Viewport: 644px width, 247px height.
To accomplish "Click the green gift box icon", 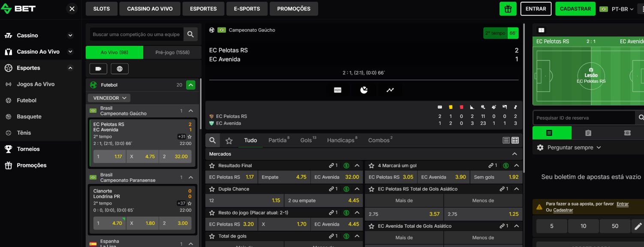I will 508,9.
